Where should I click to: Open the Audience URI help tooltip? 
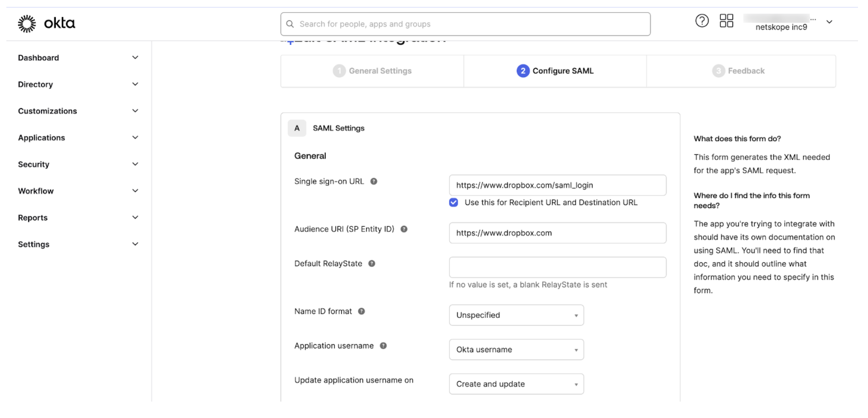click(404, 229)
